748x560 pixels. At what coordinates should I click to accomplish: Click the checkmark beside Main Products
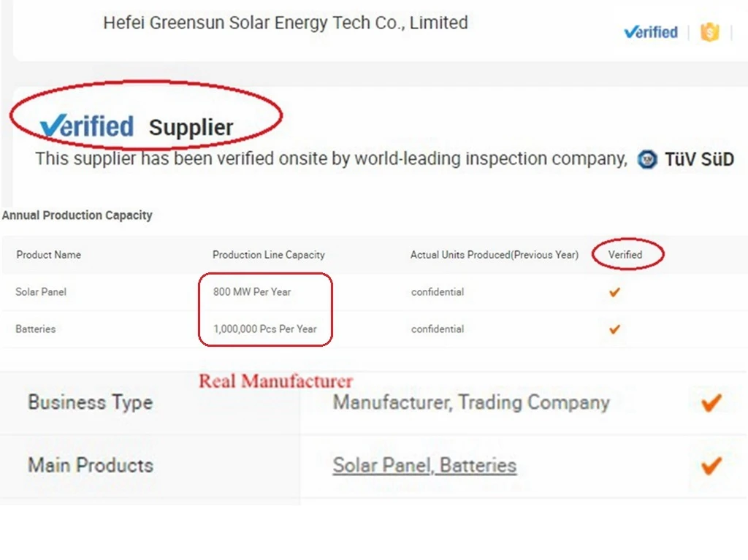click(x=711, y=466)
